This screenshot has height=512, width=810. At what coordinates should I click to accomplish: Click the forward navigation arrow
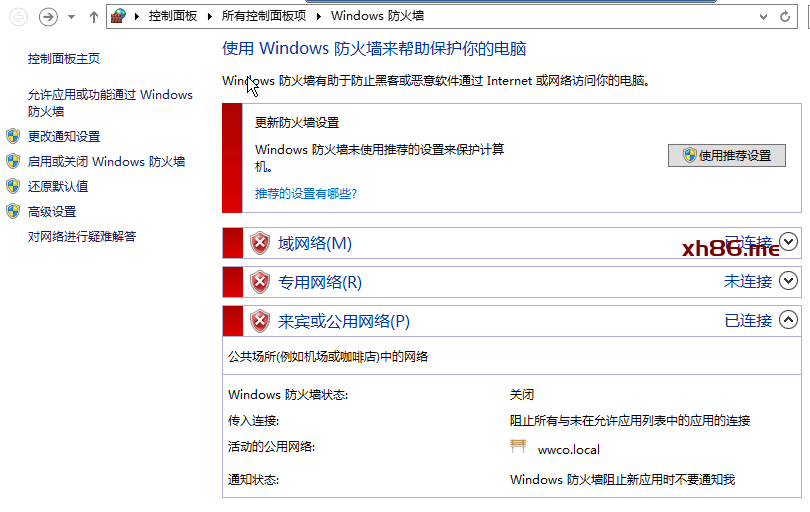tap(48, 17)
